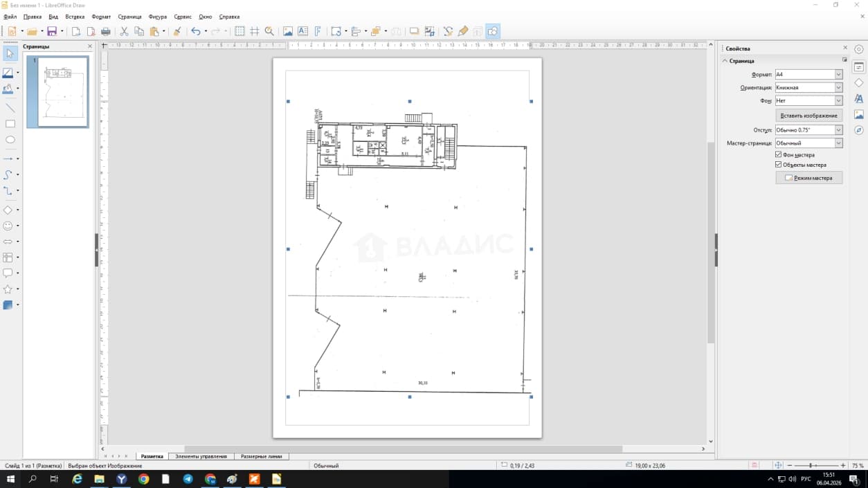Click the Режим мастера button
Screen dimensions: 868x488
tap(808, 178)
